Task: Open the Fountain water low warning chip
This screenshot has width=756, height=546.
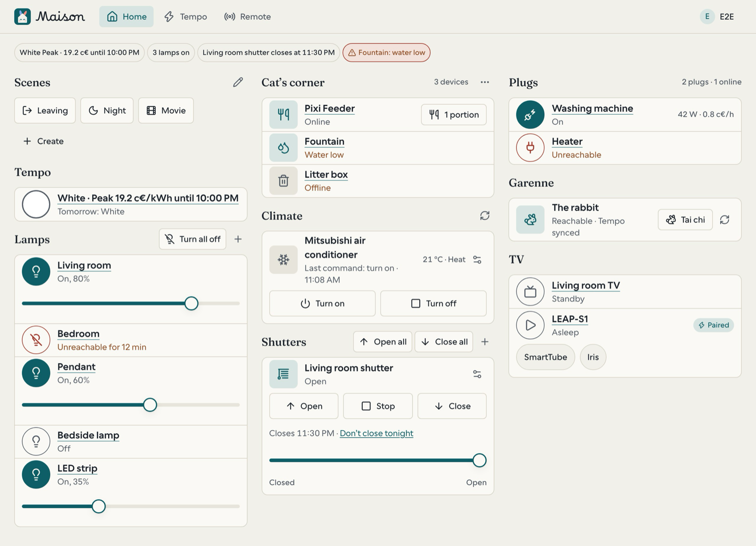Action: click(x=387, y=52)
